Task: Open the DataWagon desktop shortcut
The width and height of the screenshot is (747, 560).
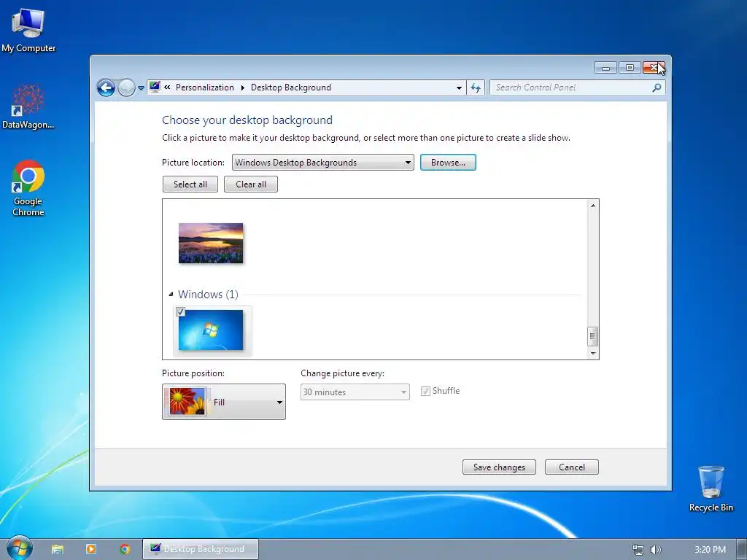Action: pyautogui.click(x=28, y=106)
